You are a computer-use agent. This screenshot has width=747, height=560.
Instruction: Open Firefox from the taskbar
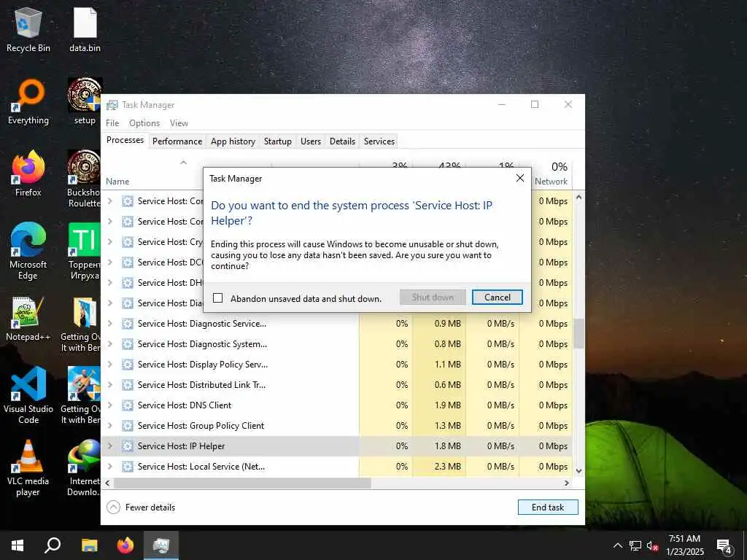coord(125,545)
